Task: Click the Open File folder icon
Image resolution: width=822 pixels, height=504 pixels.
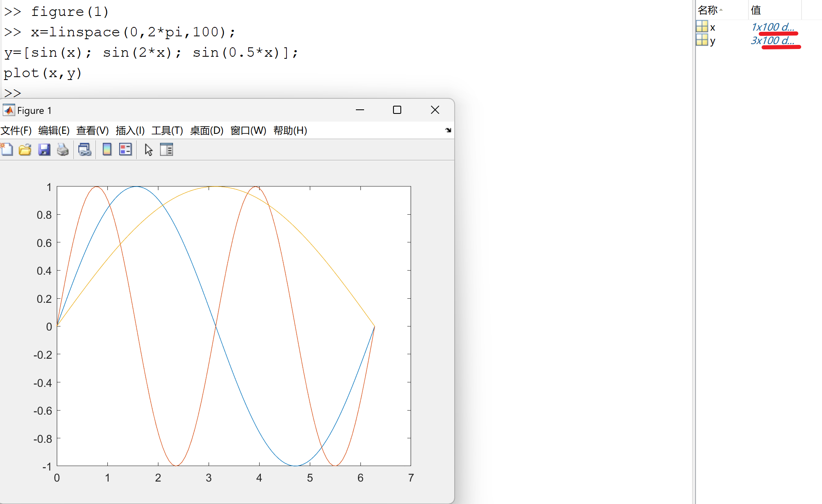Action: tap(25, 149)
